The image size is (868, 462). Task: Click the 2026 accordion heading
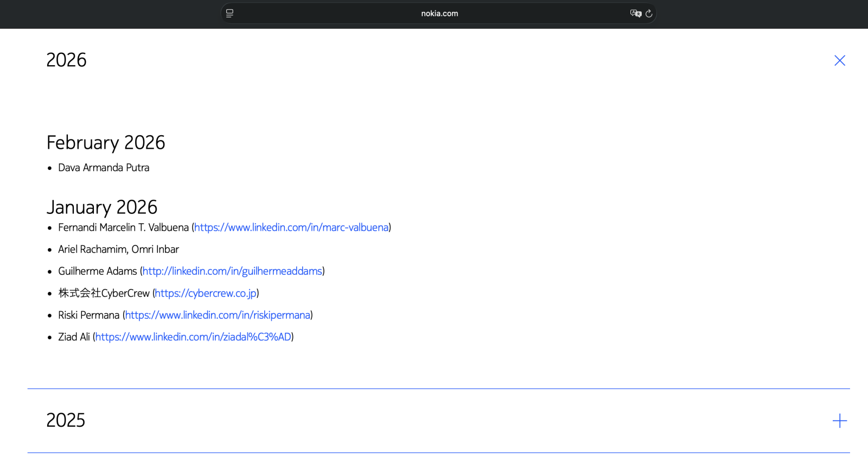click(66, 60)
